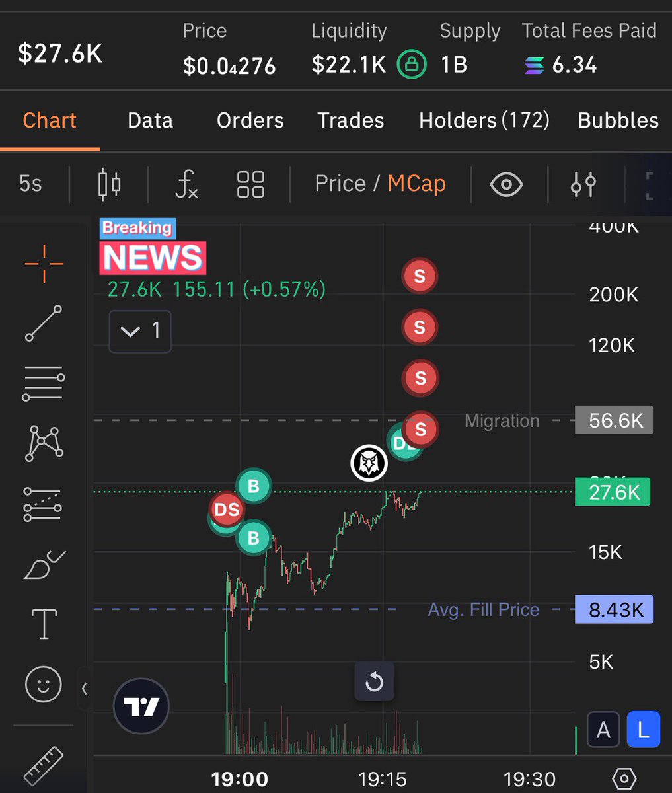Open the Bubbles tab
This screenshot has width=672, height=793.
[618, 120]
